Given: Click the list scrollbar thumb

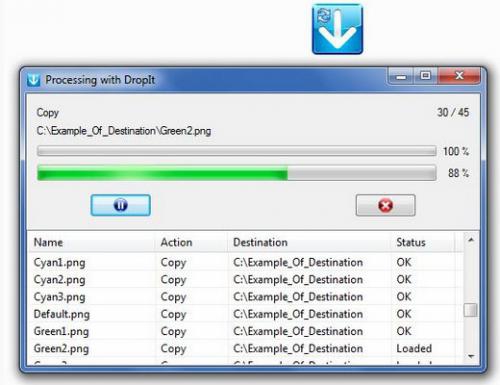Looking at the screenshot, I should pyautogui.click(x=471, y=310).
